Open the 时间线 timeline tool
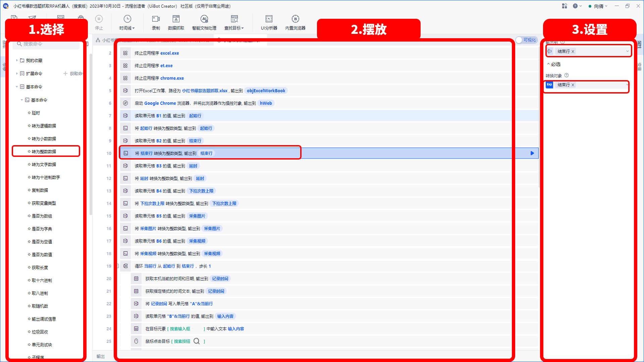This screenshot has width=644, height=362. point(127,23)
